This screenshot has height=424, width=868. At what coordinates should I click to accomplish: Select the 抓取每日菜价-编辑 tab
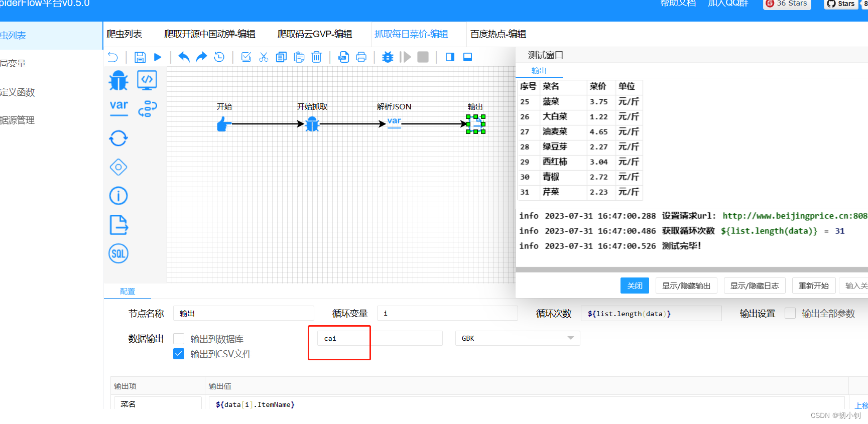click(411, 34)
